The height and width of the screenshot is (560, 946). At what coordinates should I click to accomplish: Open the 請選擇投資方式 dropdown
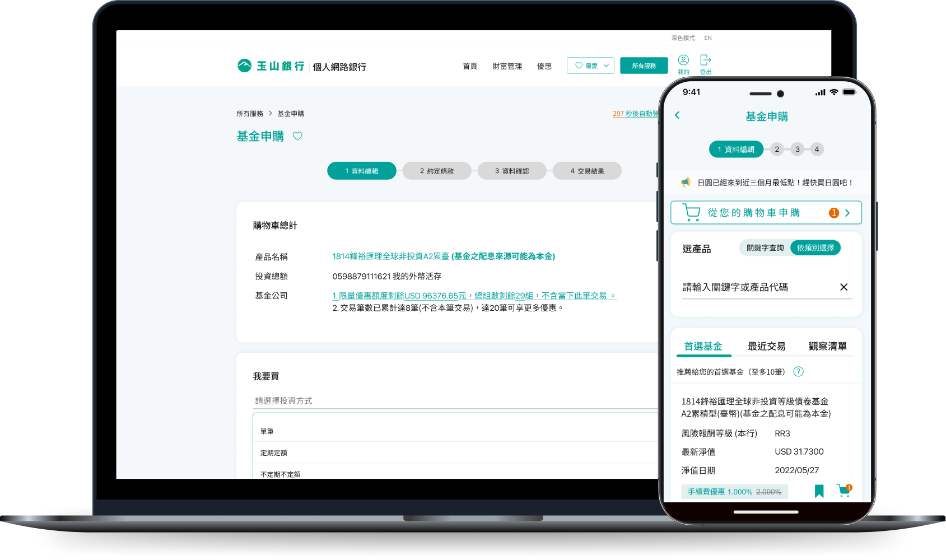[x=455, y=401]
